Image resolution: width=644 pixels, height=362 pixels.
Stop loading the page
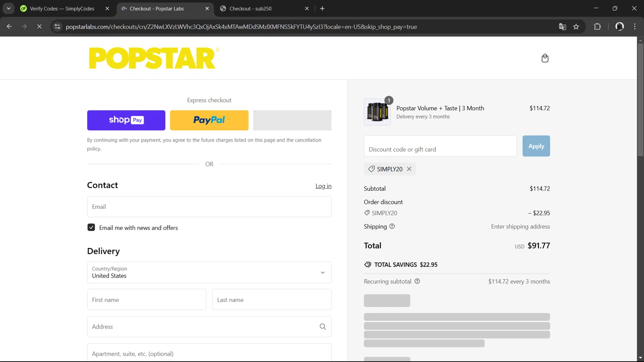click(39, 27)
